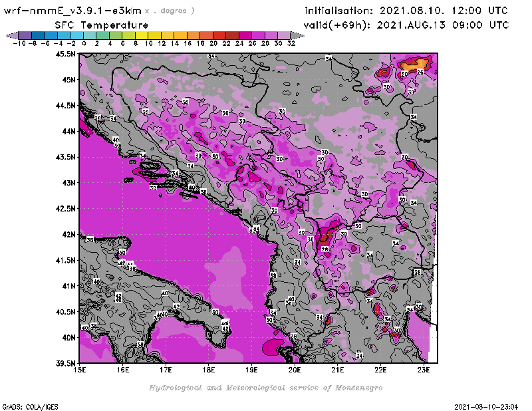The height and width of the screenshot is (411, 532).
Task: Click the gray arrow swatch above 32 in the legend
Action: point(297,35)
